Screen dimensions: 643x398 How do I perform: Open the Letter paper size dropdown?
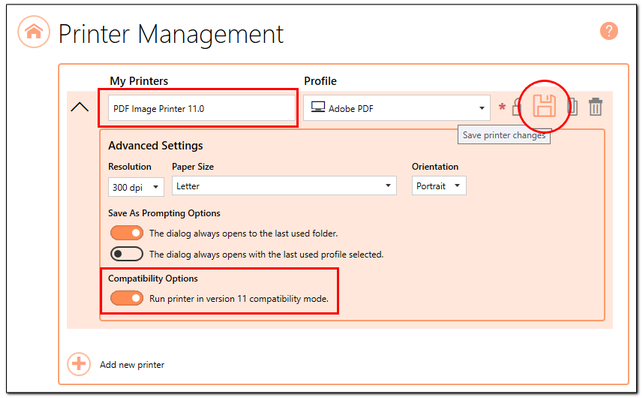click(x=284, y=186)
